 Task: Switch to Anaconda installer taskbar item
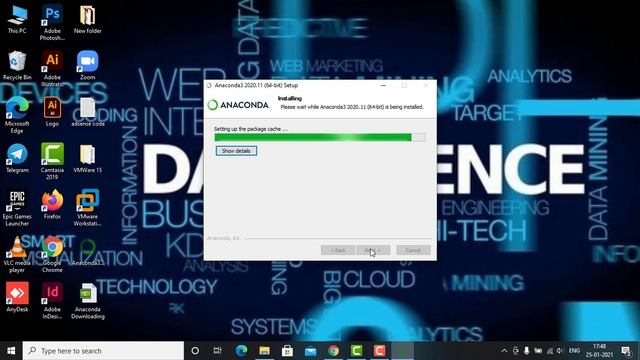(403, 351)
